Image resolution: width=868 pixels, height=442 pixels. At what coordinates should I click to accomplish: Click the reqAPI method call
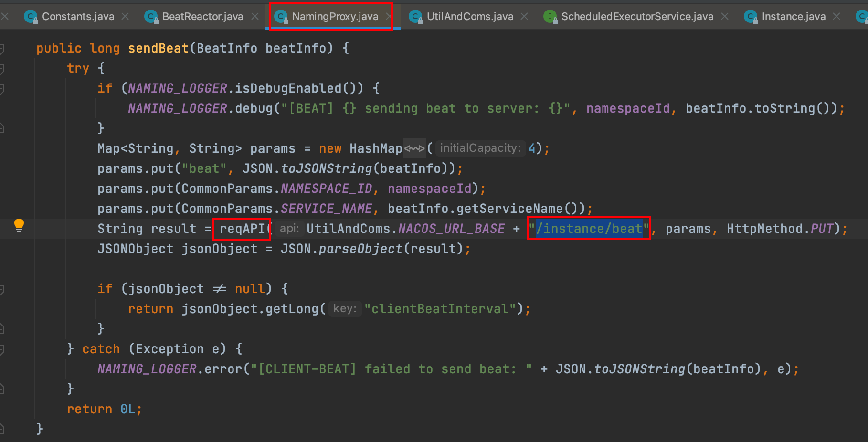[242, 229]
